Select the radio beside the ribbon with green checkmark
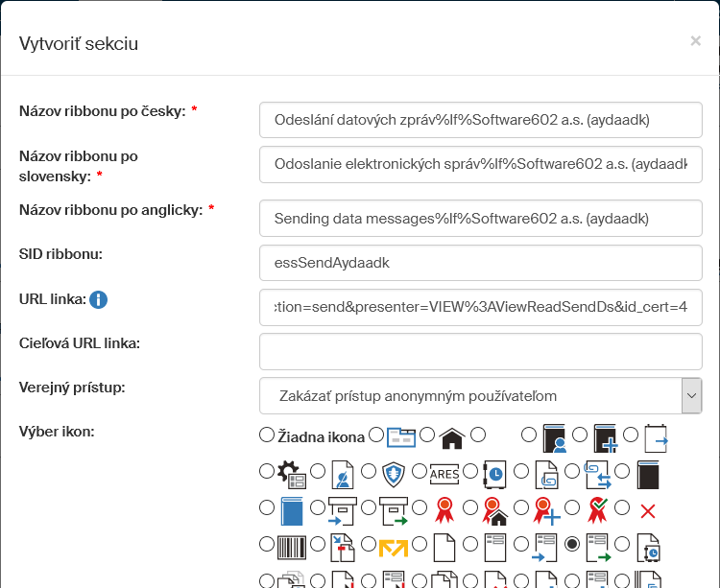Screen dimensions: 720x588 (571, 507)
